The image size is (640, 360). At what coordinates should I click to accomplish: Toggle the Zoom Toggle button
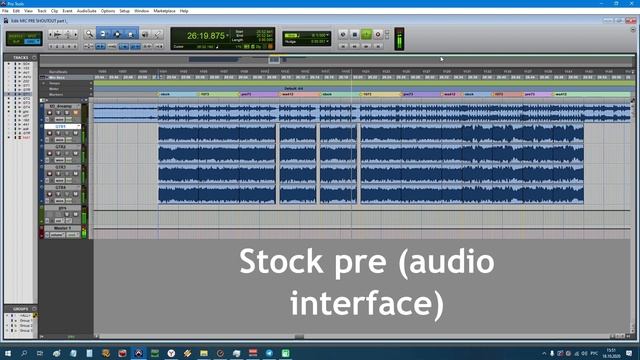click(x=89, y=46)
